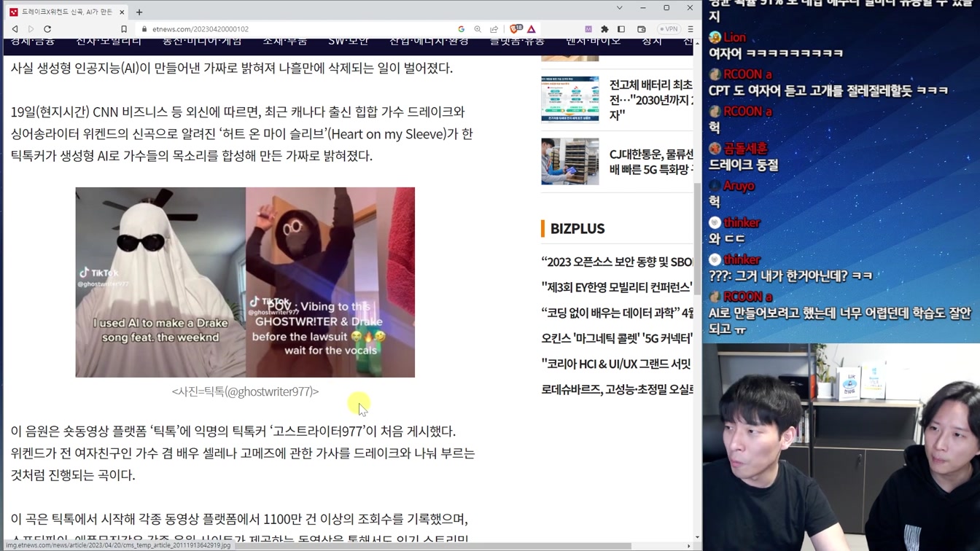Click Lion's chat avatar icon
Image resolution: width=980 pixels, height=551 pixels.
tap(715, 37)
